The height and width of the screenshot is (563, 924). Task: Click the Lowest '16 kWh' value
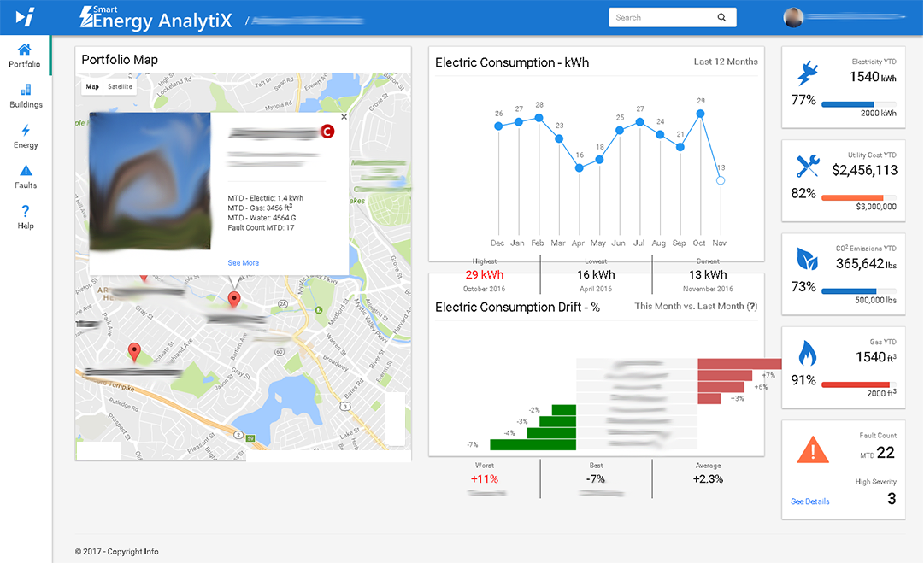[x=596, y=274]
